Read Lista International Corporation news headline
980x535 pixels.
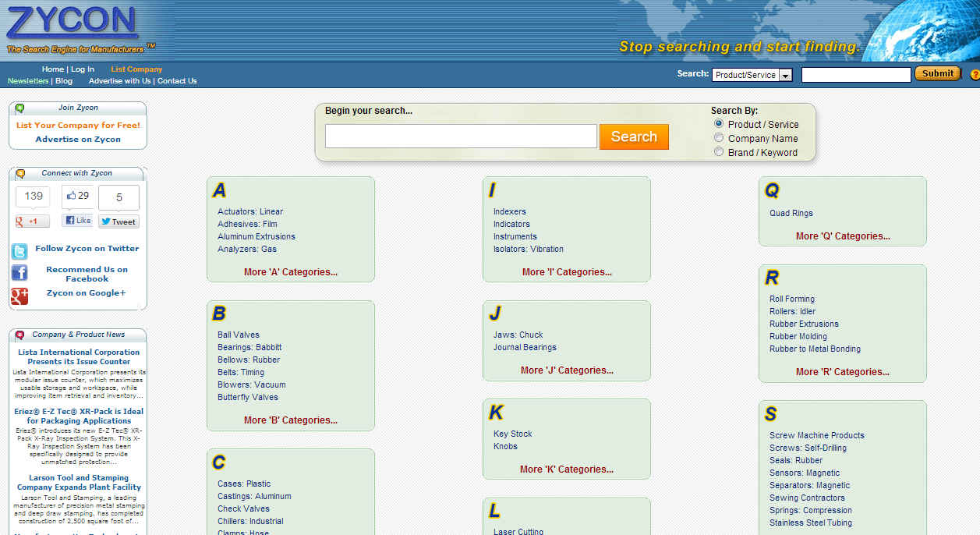pyautogui.click(x=79, y=357)
